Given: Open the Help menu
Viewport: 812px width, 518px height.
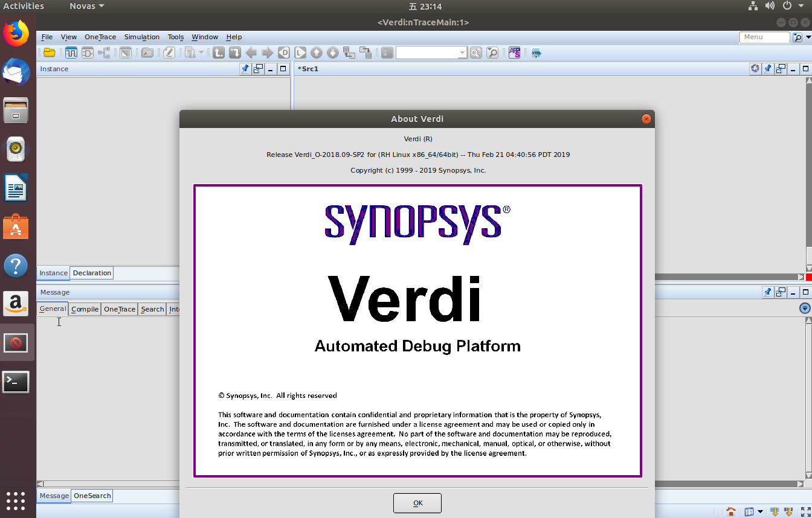Looking at the screenshot, I should pyautogui.click(x=234, y=37).
